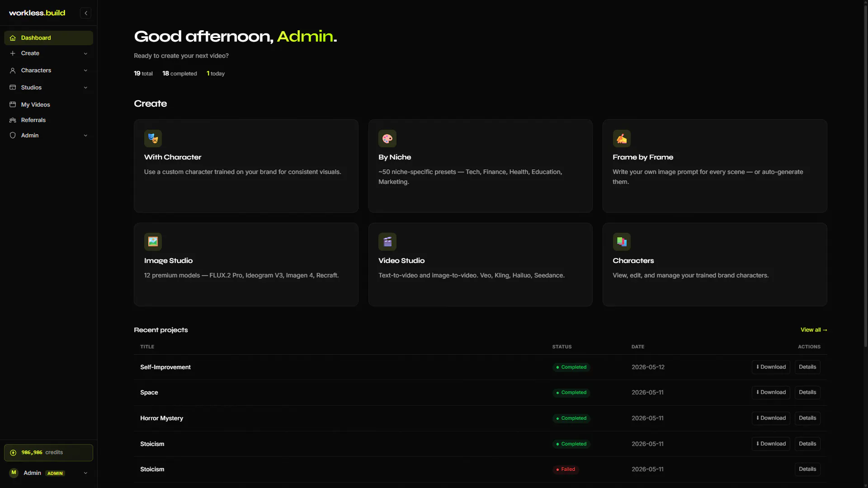Click the STATUS column header

pos(562,347)
